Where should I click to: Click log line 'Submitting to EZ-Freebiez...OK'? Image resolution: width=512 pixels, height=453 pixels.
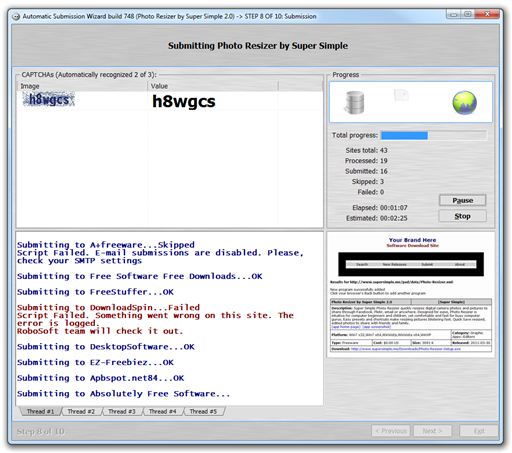click(x=95, y=362)
